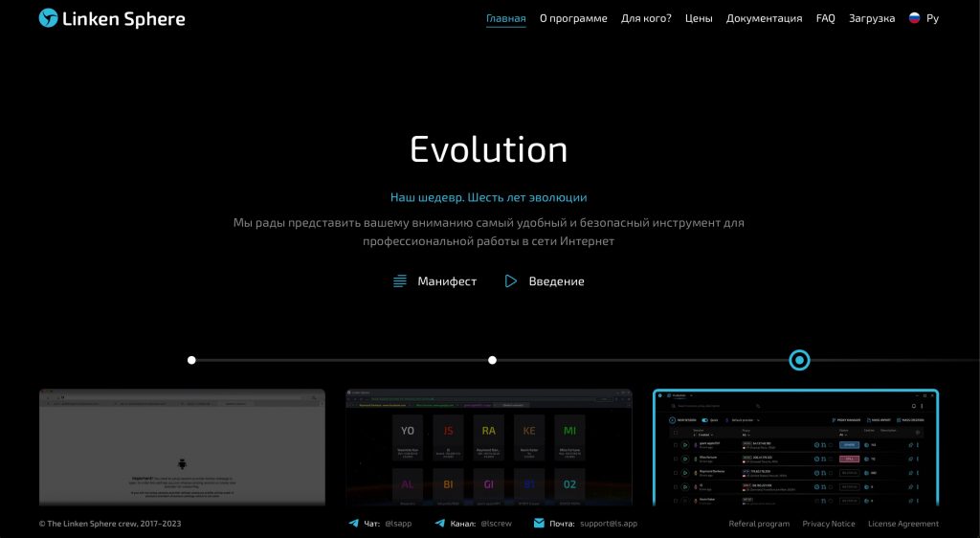Screen dimensions: 980x538
Task: Go to Загрузка download page
Action: click(871, 19)
